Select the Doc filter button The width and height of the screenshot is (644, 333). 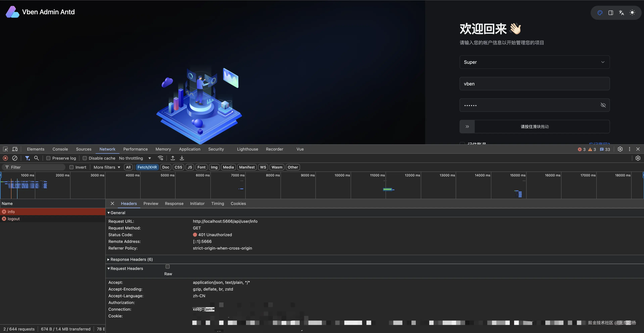click(x=165, y=167)
